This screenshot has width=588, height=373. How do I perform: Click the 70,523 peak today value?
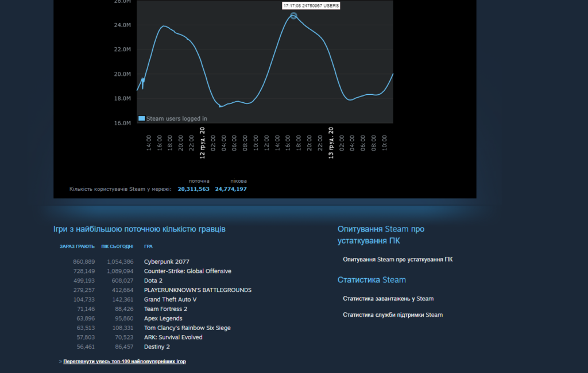(124, 337)
